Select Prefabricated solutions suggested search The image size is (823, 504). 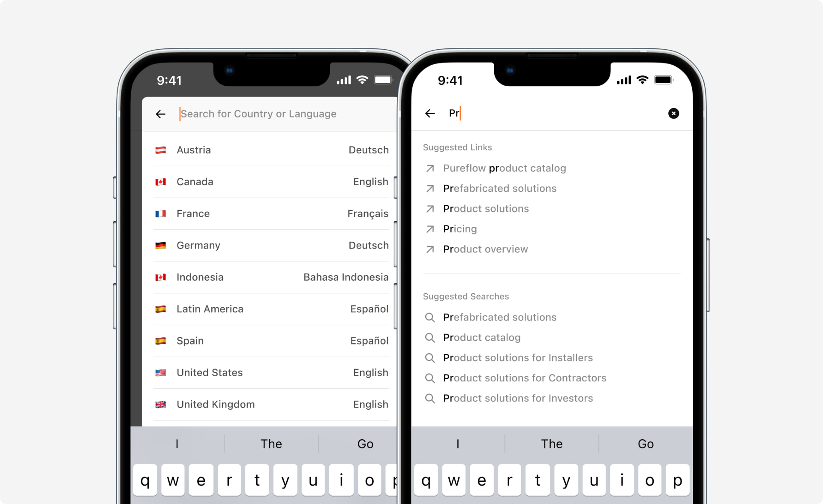pos(500,317)
